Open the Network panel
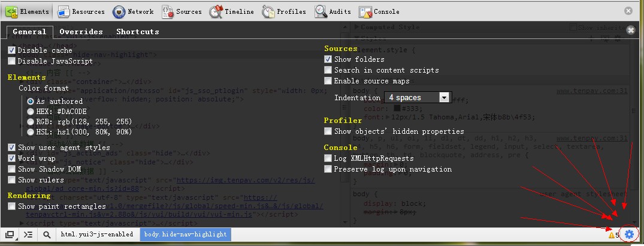The width and height of the screenshot is (644, 246). 133,11
